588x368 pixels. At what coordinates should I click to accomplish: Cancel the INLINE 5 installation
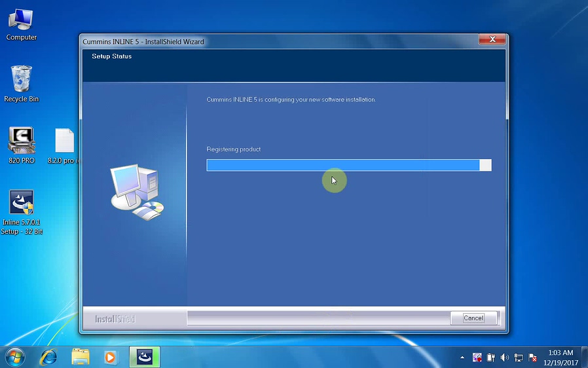tap(473, 318)
